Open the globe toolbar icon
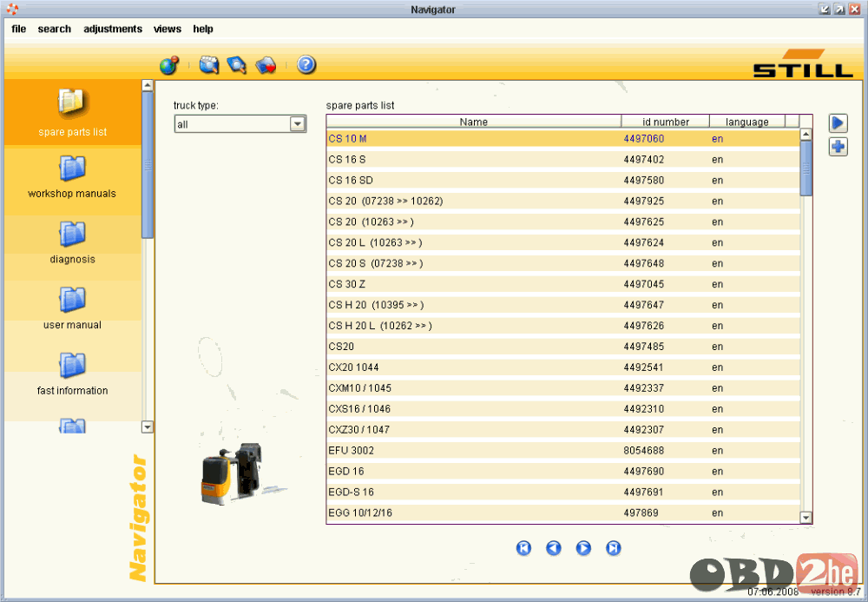This screenshot has width=868, height=602. 169,65
